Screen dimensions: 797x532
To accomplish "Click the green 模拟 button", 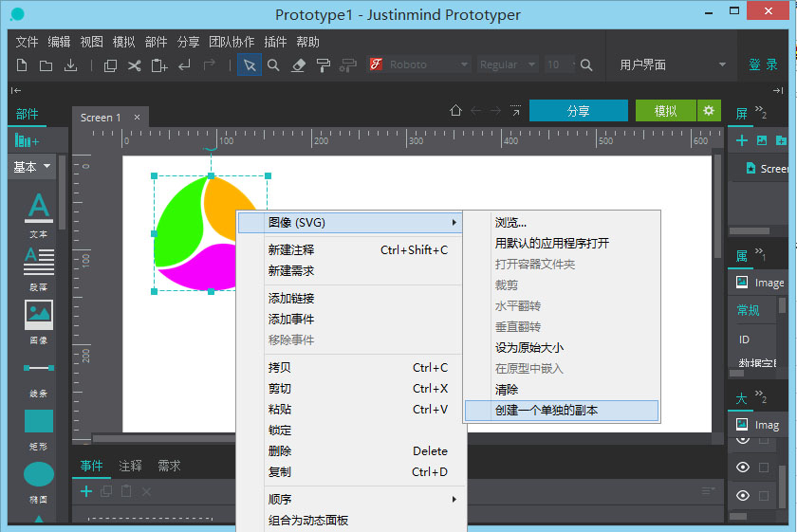I will tap(665, 111).
